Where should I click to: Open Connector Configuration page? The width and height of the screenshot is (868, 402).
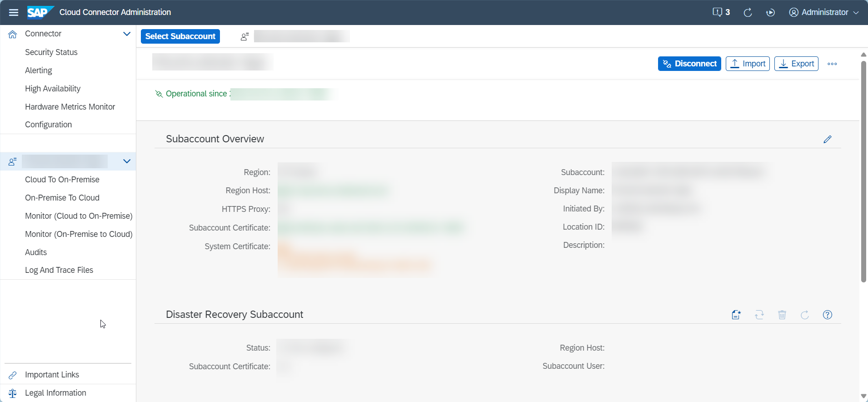click(x=49, y=125)
